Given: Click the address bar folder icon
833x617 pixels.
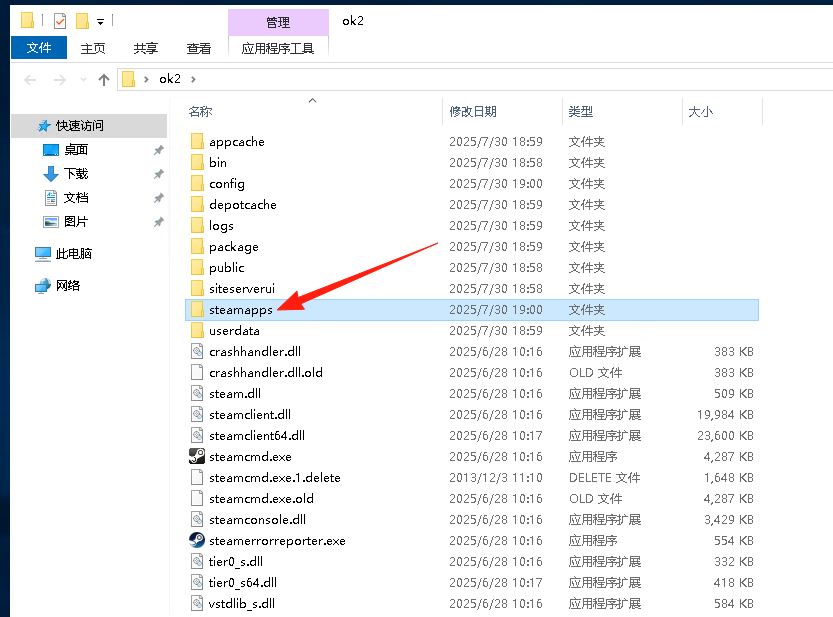Looking at the screenshot, I should pyautogui.click(x=129, y=79).
